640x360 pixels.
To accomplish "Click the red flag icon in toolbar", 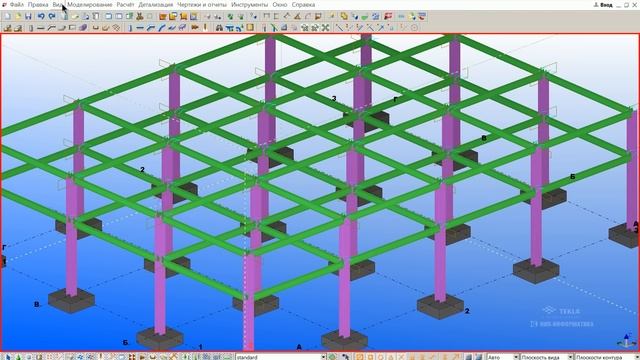I will (388, 16).
